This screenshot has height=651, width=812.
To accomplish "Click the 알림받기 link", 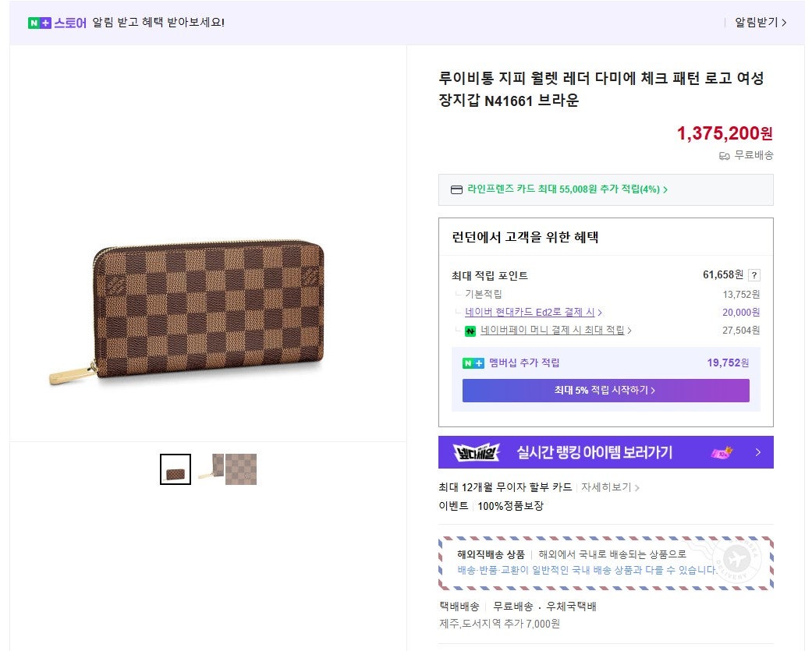I will point(760,23).
